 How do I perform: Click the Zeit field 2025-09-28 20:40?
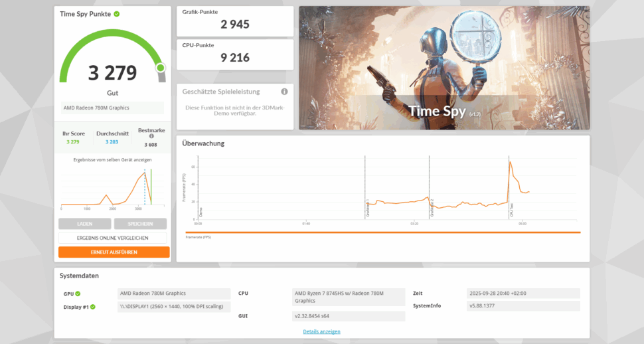523,294
